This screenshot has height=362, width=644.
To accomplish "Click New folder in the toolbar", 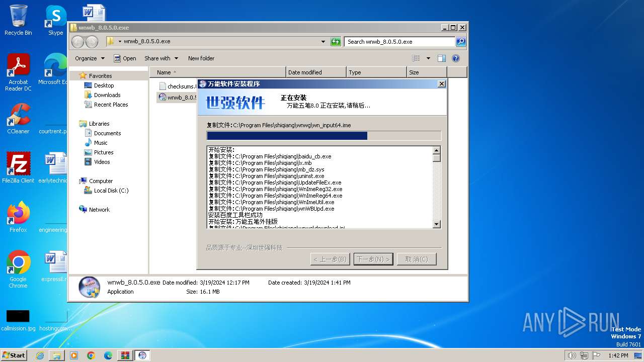I will click(x=201, y=58).
